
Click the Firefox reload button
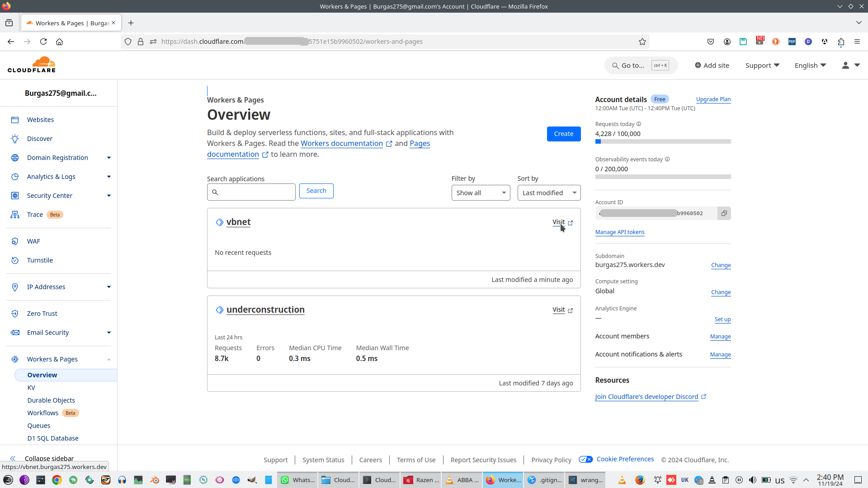tap(43, 42)
